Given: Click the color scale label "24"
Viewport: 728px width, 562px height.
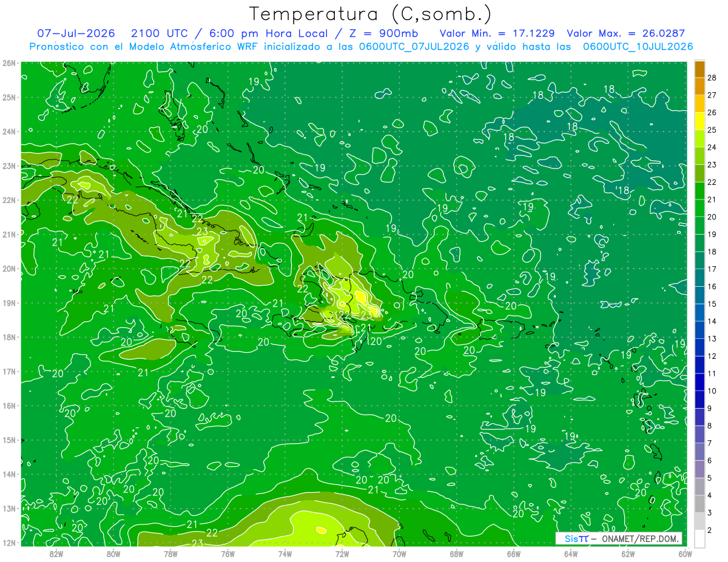Looking at the screenshot, I should click(712, 147).
